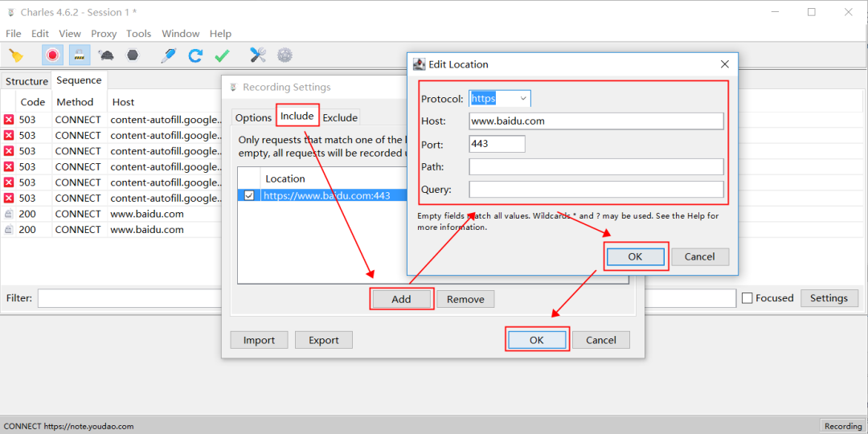
Task: Toggle SSL Proxying padlock toolbar icon
Action: (80, 55)
